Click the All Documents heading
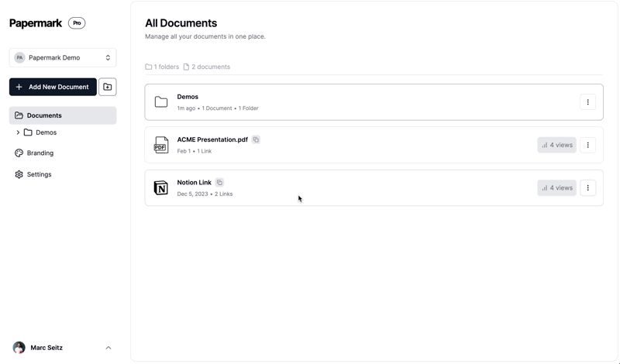Viewport: 620px width, 364px height. tap(181, 23)
